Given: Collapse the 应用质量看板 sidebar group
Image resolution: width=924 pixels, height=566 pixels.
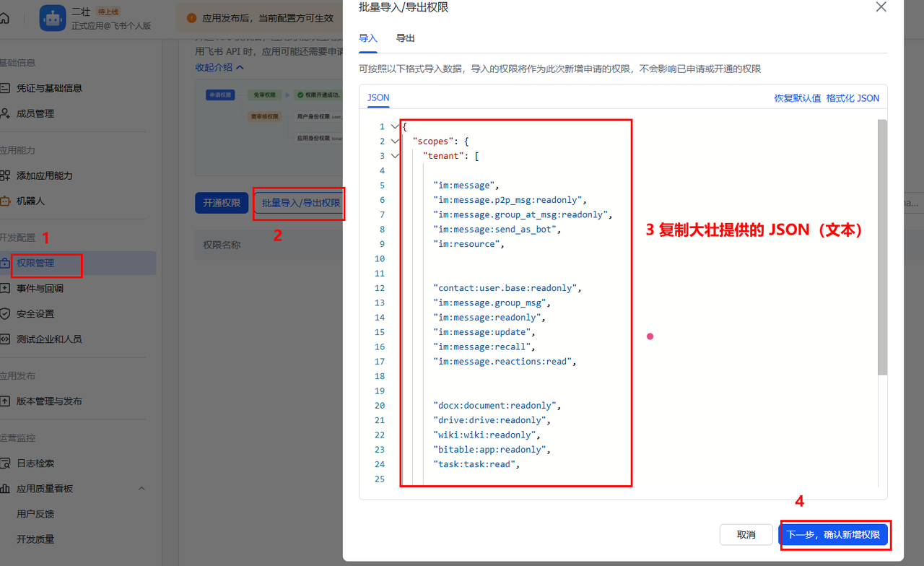Looking at the screenshot, I should click(x=141, y=488).
